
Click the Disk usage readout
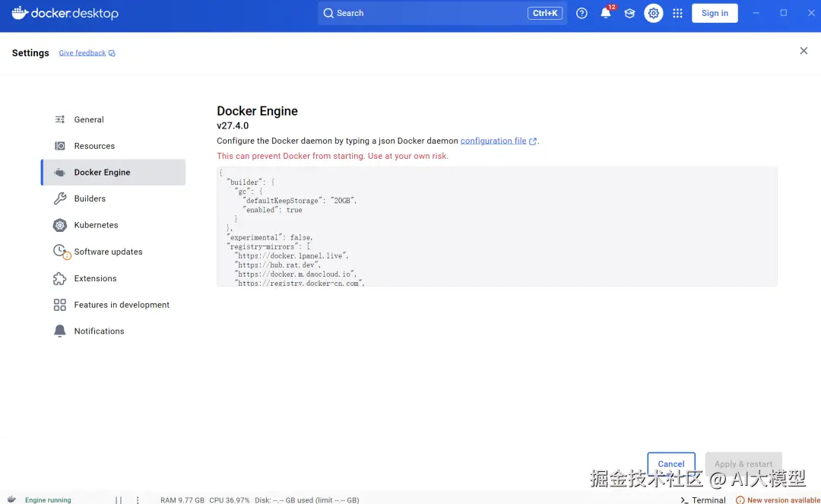coord(307,499)
